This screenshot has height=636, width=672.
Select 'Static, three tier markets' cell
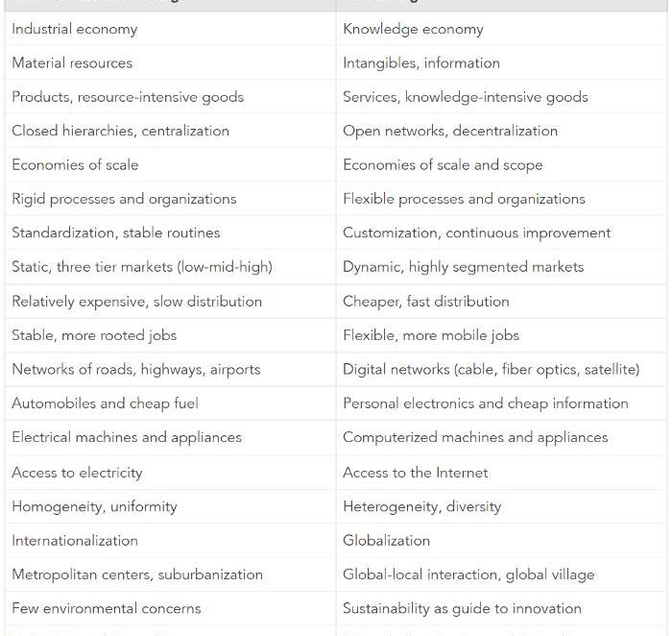142,267
